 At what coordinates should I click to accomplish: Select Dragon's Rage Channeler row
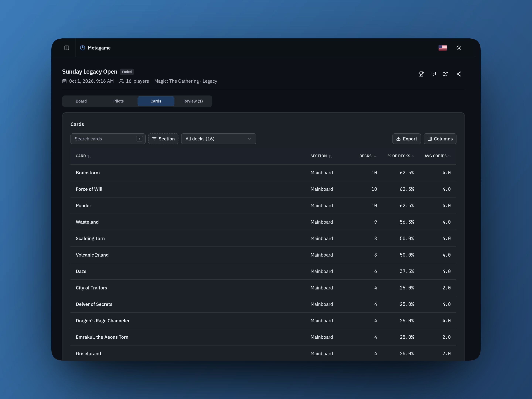pyautogui.click(x=263, y=321)
